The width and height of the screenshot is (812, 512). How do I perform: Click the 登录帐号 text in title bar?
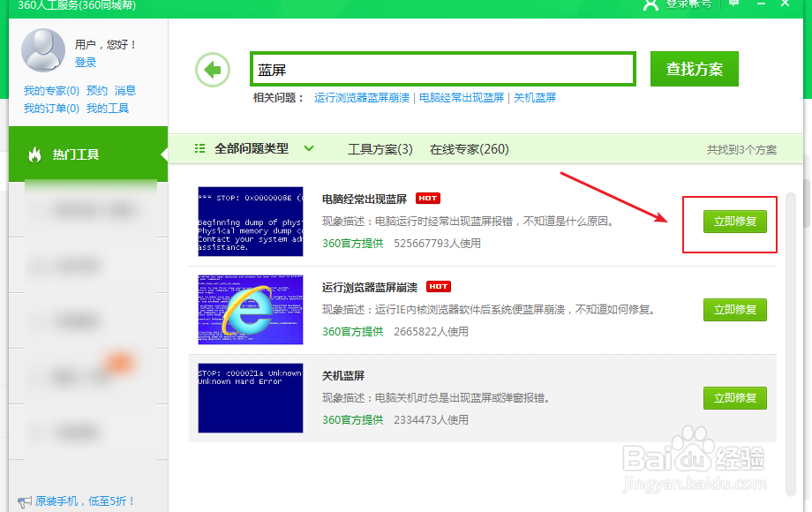pos(688,4)
